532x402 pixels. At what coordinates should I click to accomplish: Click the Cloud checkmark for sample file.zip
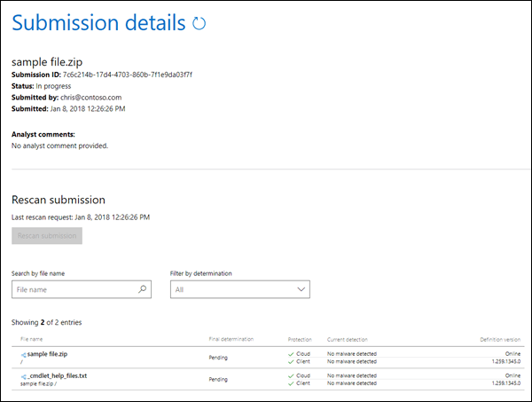point(292,354)
